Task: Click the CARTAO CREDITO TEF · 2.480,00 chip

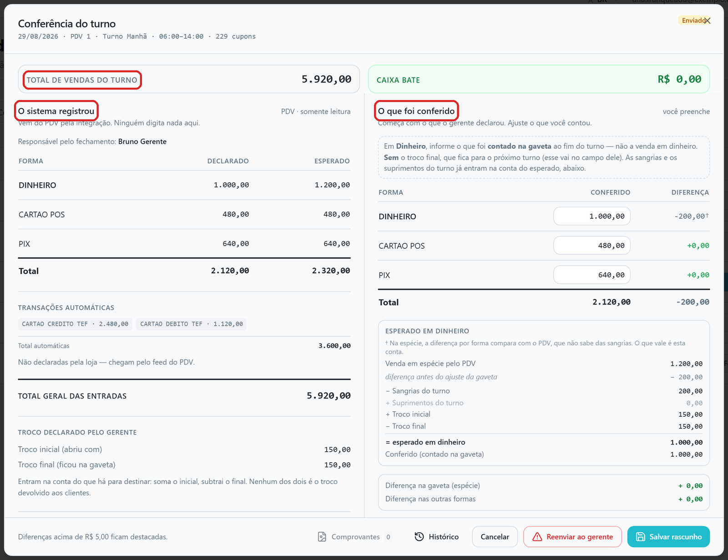Action: pos(75,324)
